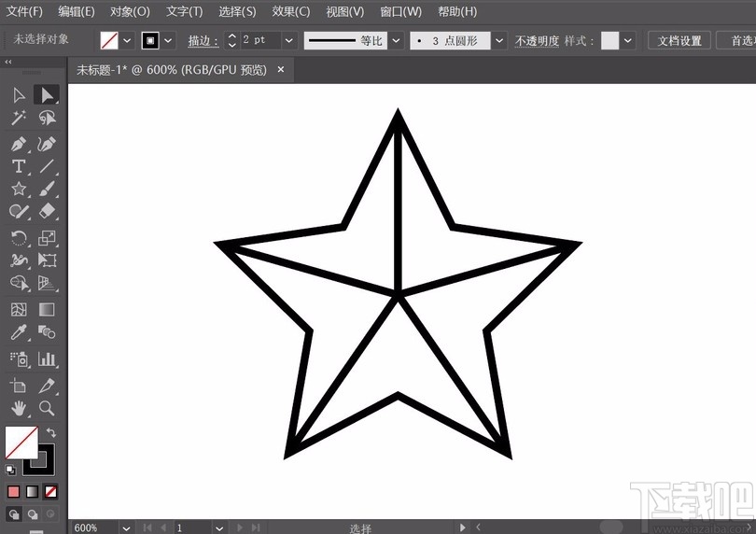Select the Symbol Sprayer tool
Screen dimensions: 756x534
[19, 358]
